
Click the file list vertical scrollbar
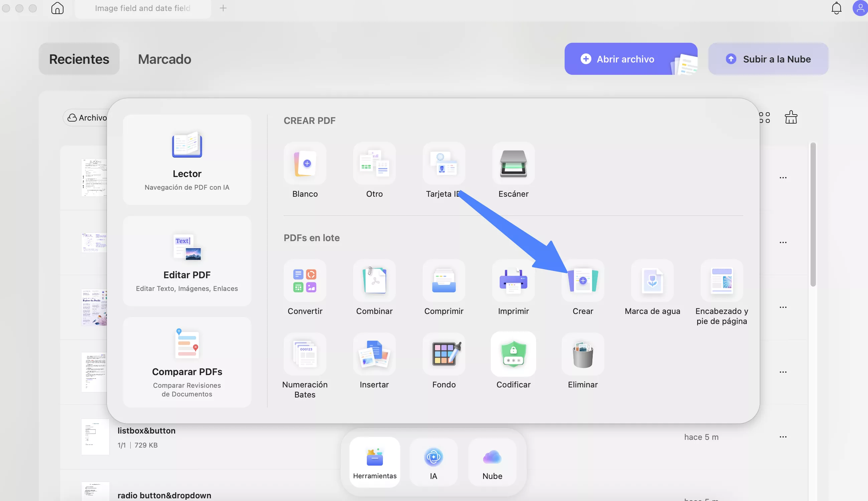tap(813, 215)
